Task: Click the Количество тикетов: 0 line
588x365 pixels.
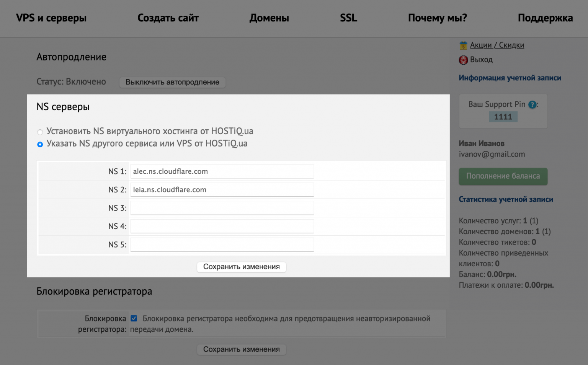Action: click(x=497, y=242)
